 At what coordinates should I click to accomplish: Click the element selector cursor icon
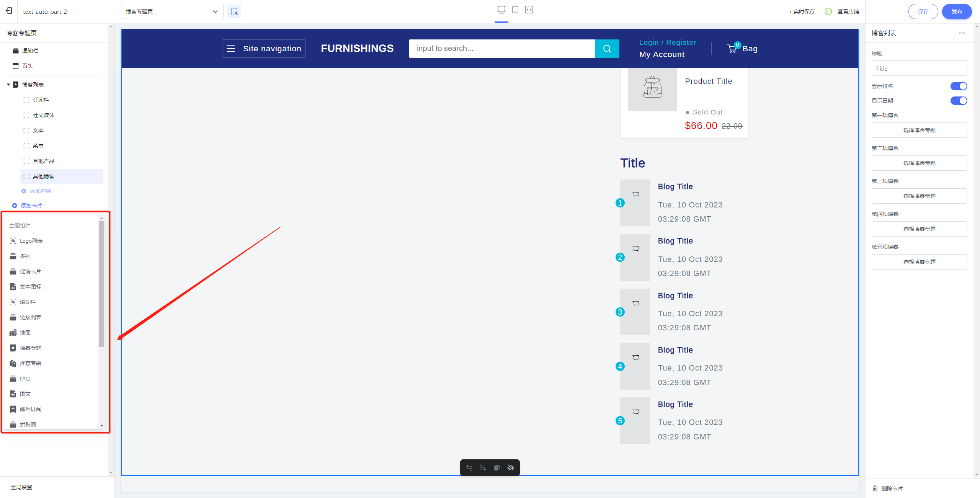234,11
